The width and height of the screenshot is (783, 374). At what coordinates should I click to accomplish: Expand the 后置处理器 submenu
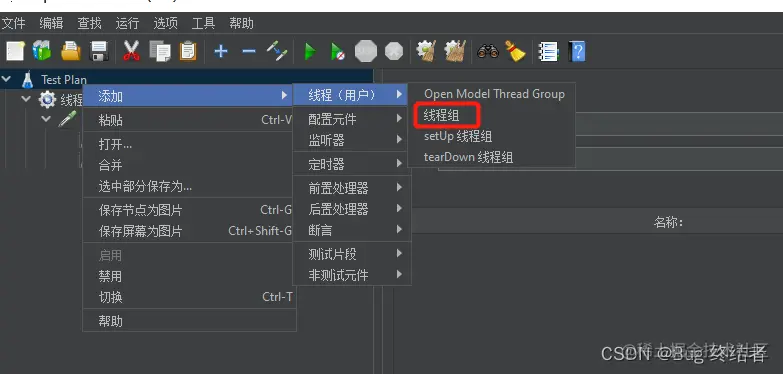coord(352,209)
